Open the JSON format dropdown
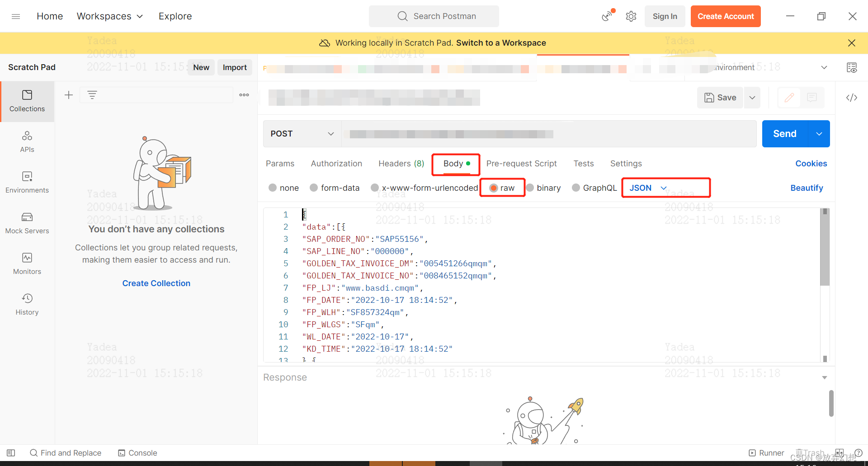This screenshot has height=466, width=868. click(x=648, y=188)
